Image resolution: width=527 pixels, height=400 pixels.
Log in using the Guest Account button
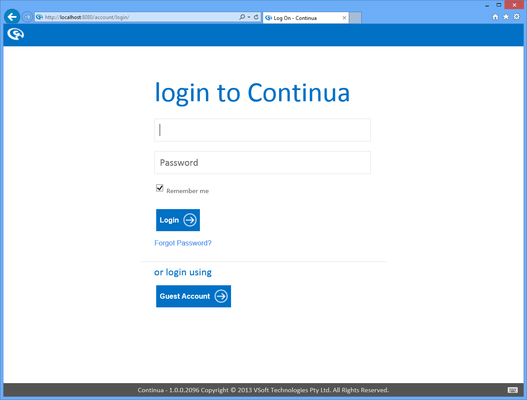tap(193, 296)
